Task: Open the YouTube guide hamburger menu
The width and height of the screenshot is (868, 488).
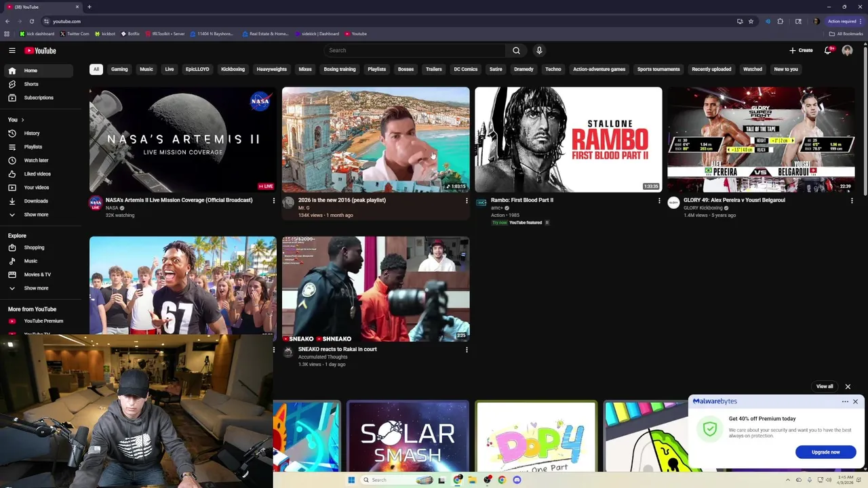Action: coord(12,50)
